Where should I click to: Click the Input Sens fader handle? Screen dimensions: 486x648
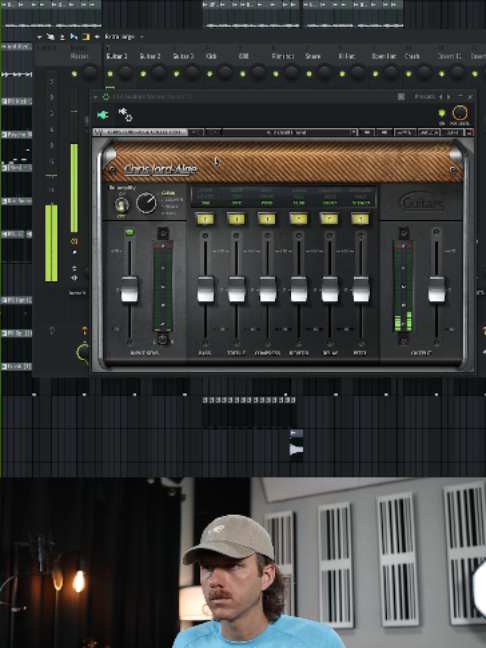pyautogui.click(x=129, y=289)
